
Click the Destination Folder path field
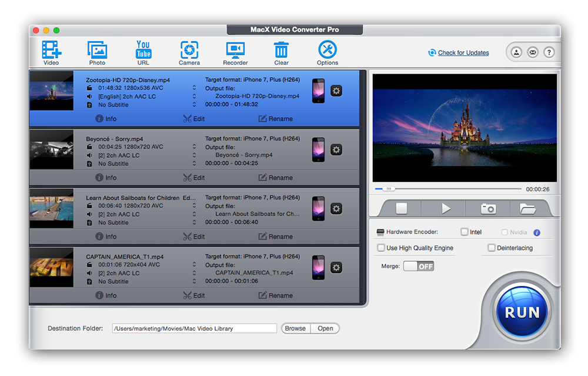(194, 328)
